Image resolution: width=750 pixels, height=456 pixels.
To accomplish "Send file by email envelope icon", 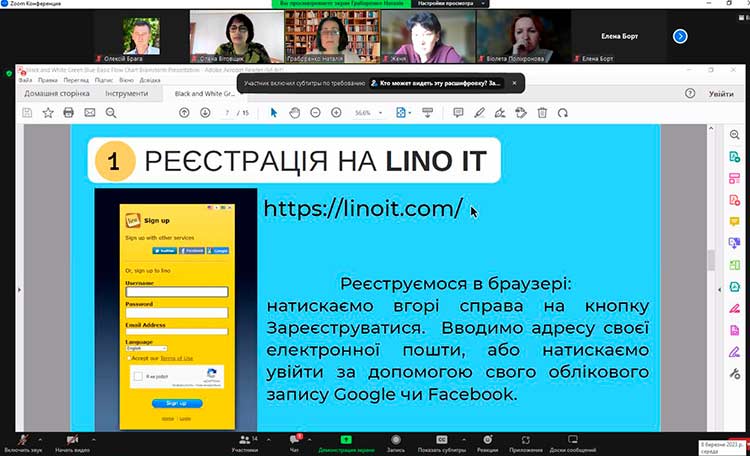I will [89, 113].
